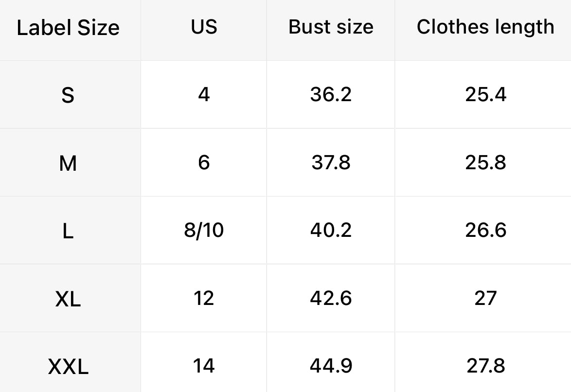Select the L label size cell
The height and width of the screenshot is (392, 571).
(x=68, y=231)
